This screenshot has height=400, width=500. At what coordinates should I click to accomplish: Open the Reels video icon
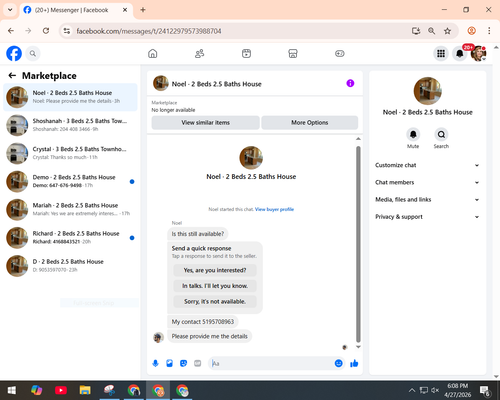[x=246, y=53]
